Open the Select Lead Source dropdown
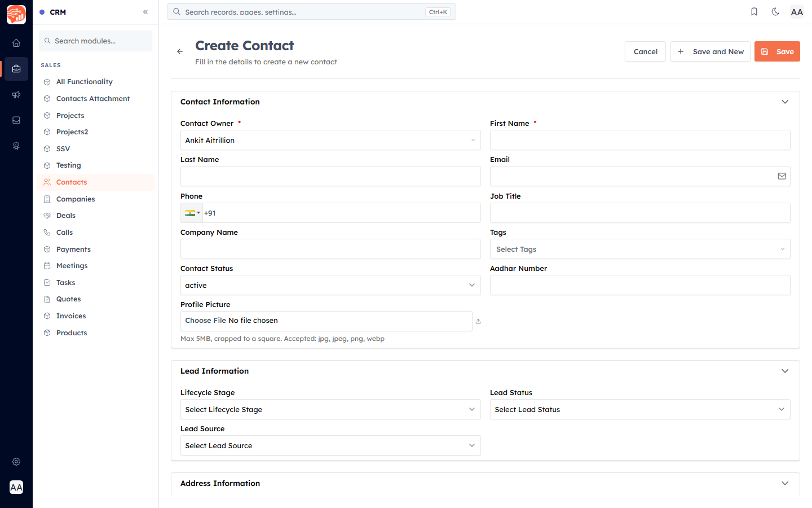812x508 pixels. [330, 445]
